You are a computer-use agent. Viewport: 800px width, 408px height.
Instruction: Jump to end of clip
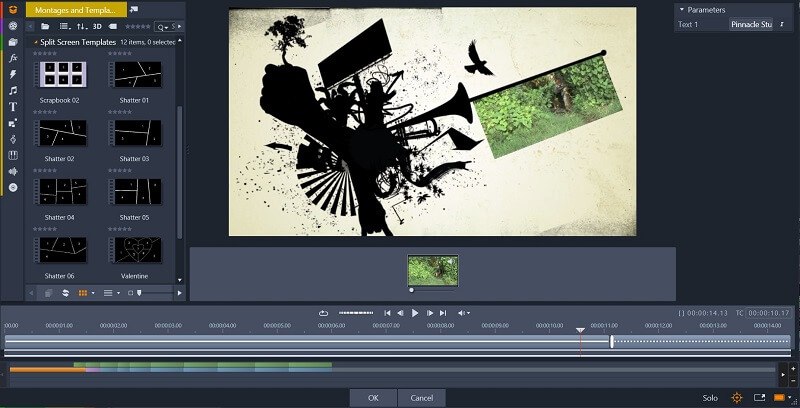click(443, 313)
